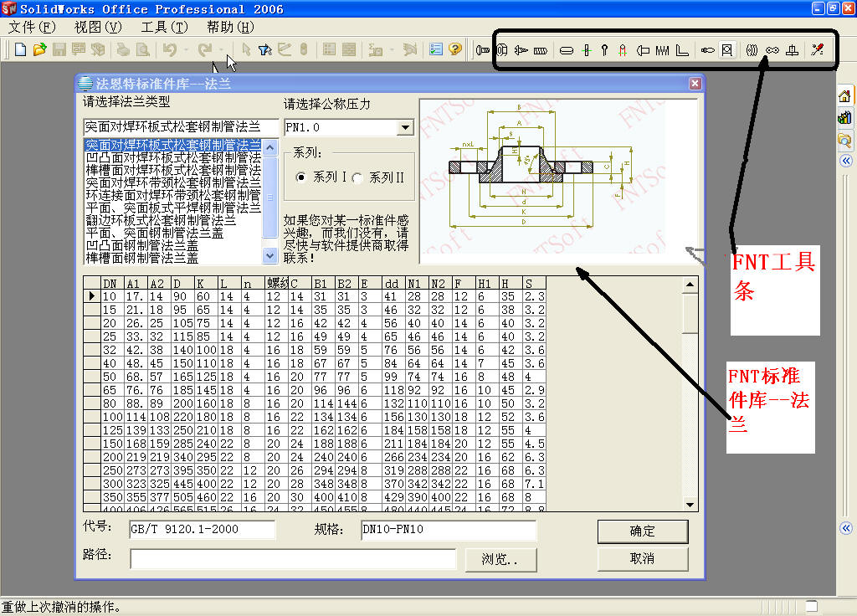Click the lower double-chevron in right pane
Screen dimensions: 857x616
[x=846, y=528]
